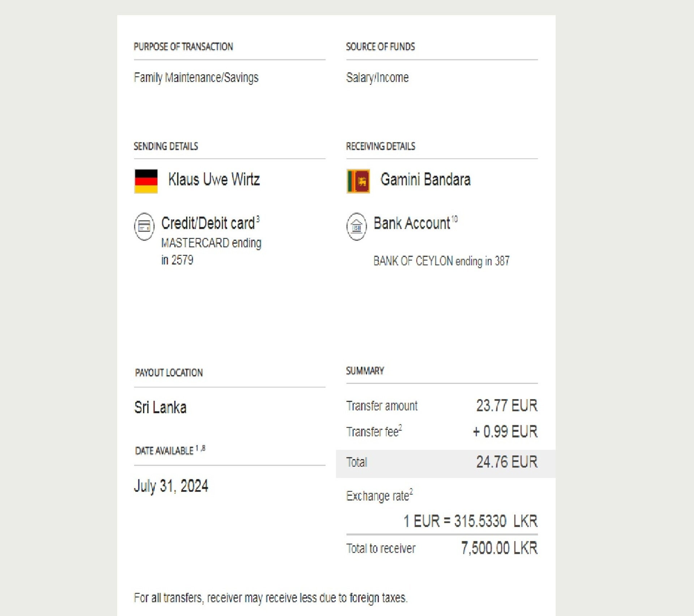
Task: Click the 1 EUR = 315.5330 LKR rate
Action: click(x=470, y=521)
